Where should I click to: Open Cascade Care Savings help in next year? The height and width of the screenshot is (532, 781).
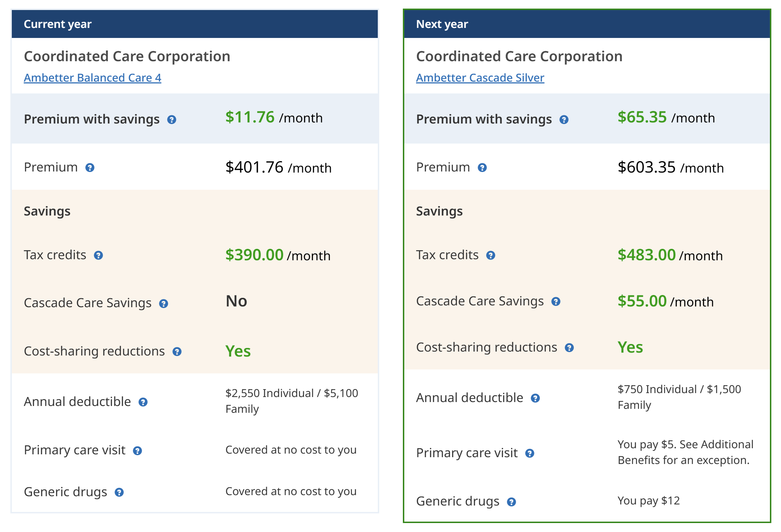point(556,302)
